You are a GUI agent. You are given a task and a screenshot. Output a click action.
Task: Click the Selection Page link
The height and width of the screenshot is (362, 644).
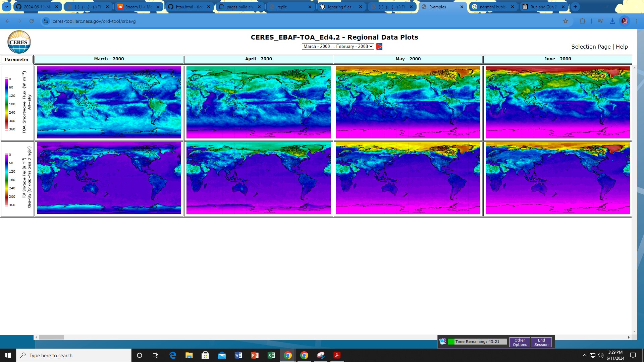tap(591, 46)
